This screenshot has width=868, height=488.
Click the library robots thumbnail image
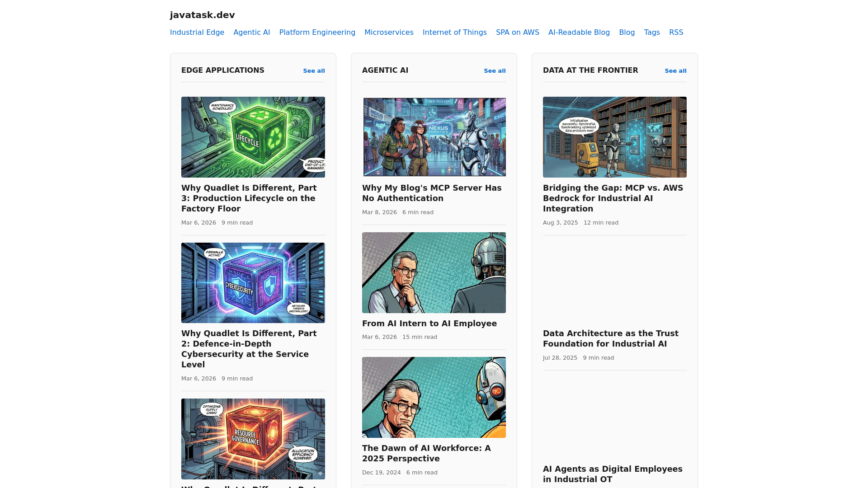[614, 137]
